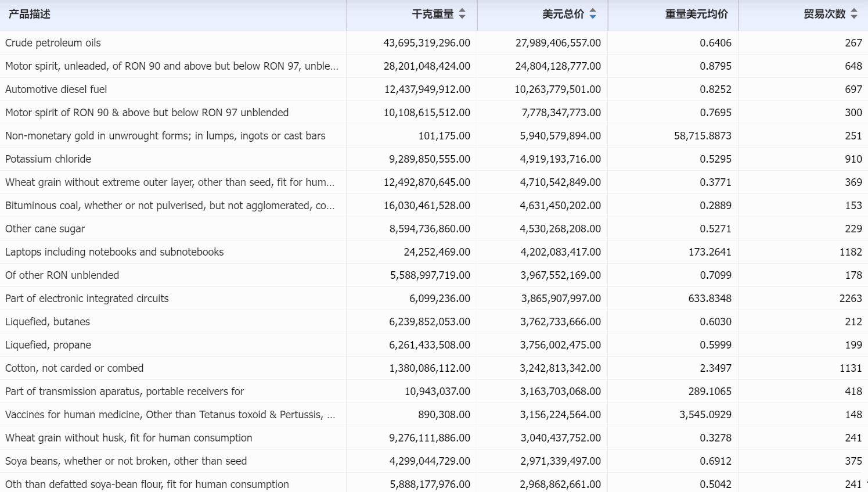Sort 千克重量 column descending
868x492 pixels.
(462, 18)
